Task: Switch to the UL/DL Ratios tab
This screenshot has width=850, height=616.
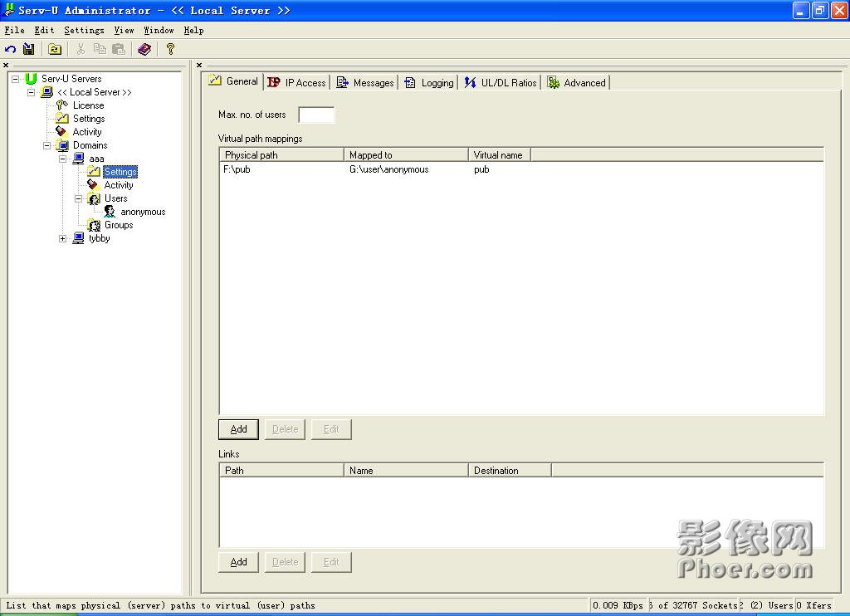Action: (501, 82)
